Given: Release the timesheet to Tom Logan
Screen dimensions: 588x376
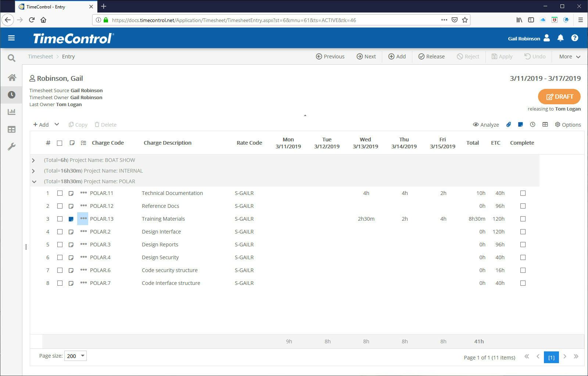Looking at the screenshot, I should [431, 56].
